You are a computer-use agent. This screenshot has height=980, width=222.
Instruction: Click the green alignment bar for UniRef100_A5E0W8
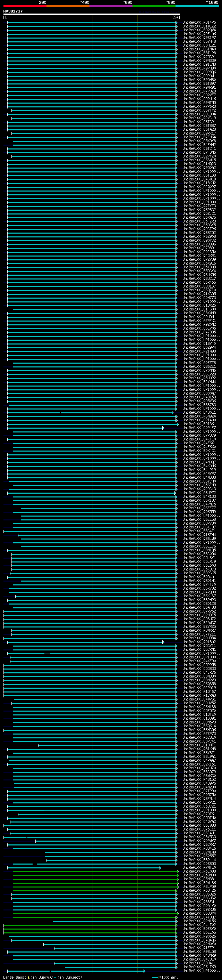[x=95, y=872]
